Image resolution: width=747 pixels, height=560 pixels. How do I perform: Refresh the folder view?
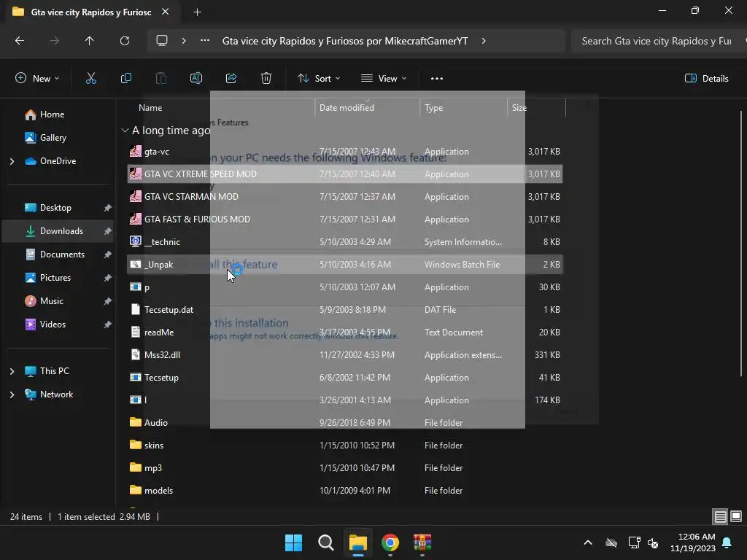[x=125, y=41]
